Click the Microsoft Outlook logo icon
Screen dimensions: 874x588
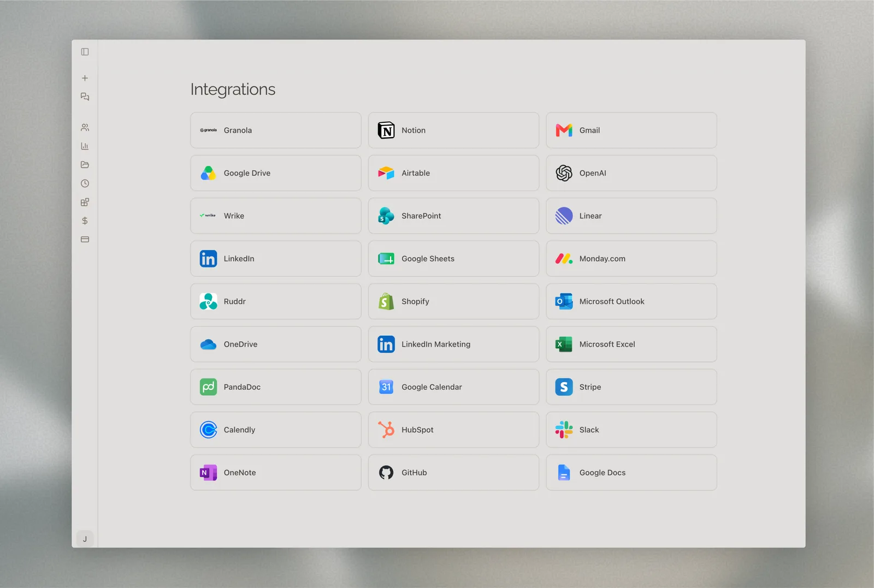click(564, 301)
